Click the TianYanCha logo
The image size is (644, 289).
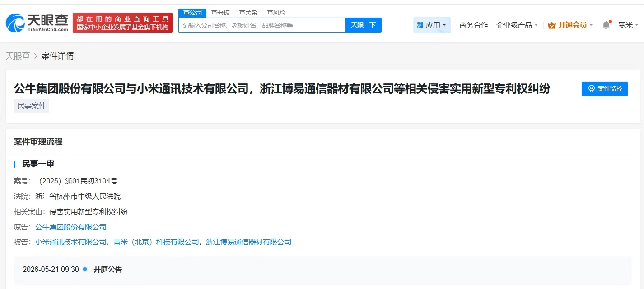pyautogui.click(x=37, y=23)
